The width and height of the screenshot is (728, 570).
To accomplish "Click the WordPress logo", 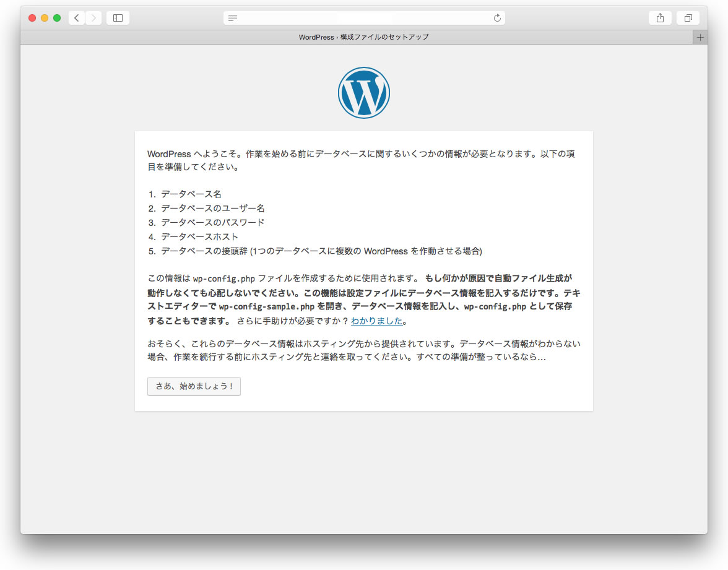I will [364, 93].
